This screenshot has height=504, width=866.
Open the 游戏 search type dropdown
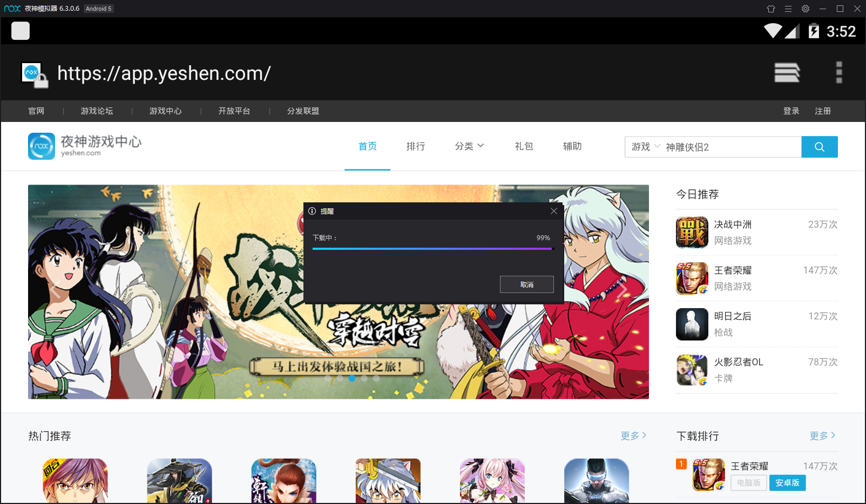coord(646,147)
